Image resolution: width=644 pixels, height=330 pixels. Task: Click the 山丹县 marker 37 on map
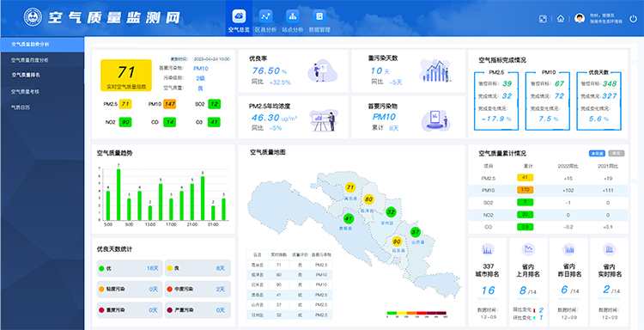(416, 232)
